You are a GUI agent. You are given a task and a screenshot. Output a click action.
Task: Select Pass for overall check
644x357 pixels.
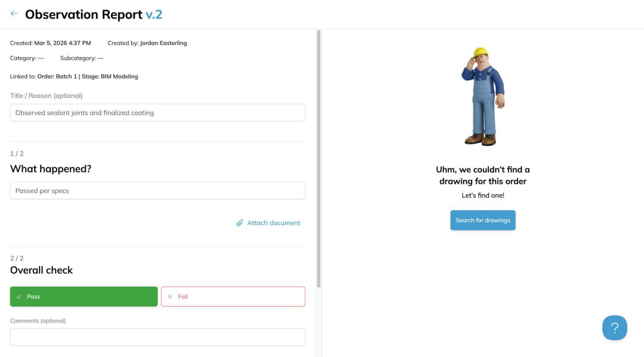click(84, 297)
